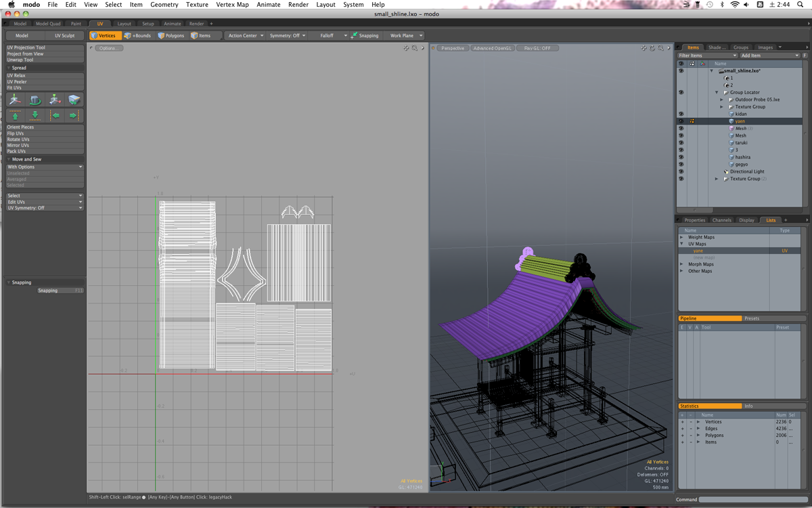812x508 pixels.
Task: Click the green right-arrow align icon
Action: coord(74,116)
